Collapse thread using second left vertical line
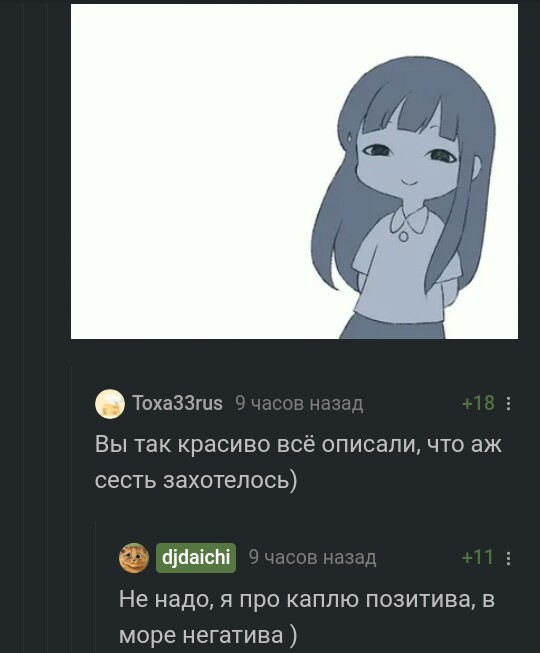 pyautogui.click(x=47, y=326)
